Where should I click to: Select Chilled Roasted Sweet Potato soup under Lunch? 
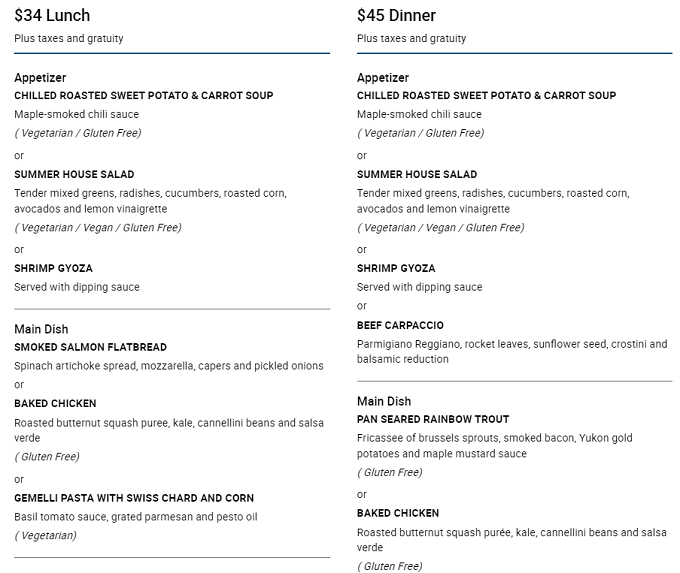click(x=144, y=95)
